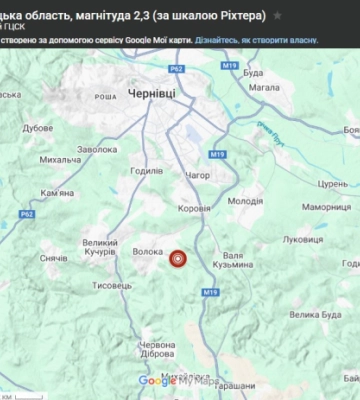Screen dimensions: 360x400
Task: Click the Годилів label
Action: (x=147, y=171)
